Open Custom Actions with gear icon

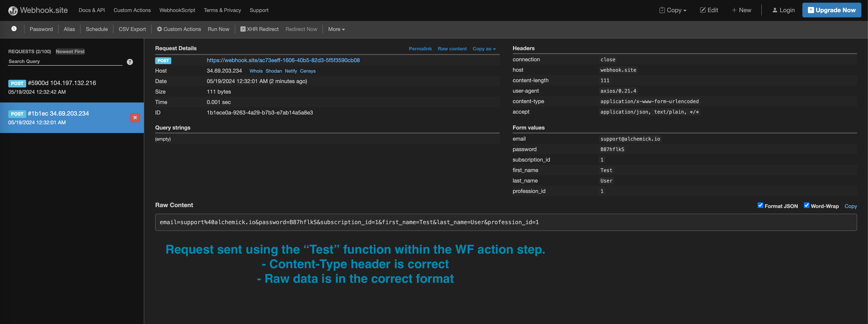click(x=179, y=29)
